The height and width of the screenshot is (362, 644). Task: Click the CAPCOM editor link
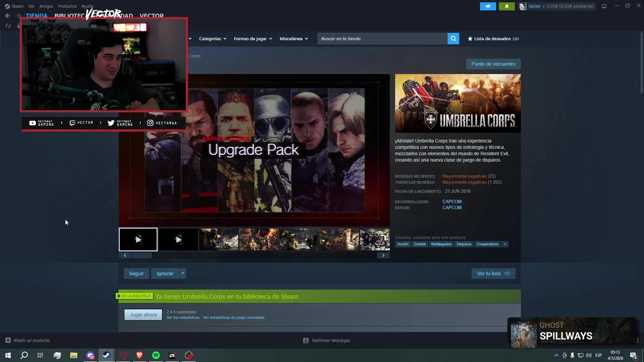pos(452,208)
